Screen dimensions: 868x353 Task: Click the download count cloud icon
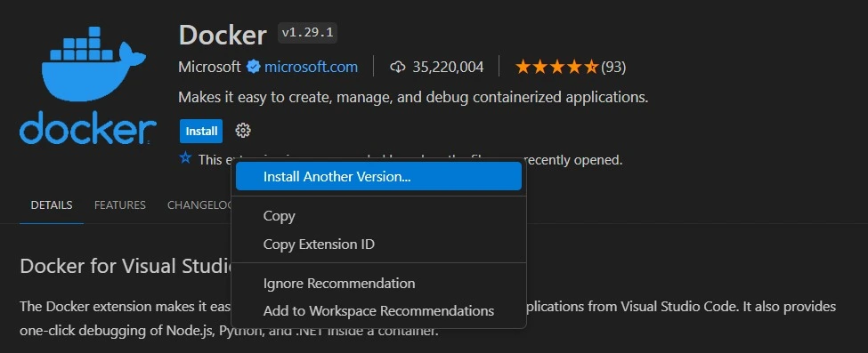click(x=398, y=68)
